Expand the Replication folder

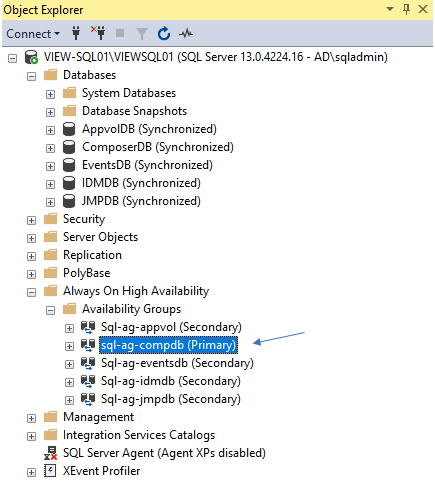point(31,256)
